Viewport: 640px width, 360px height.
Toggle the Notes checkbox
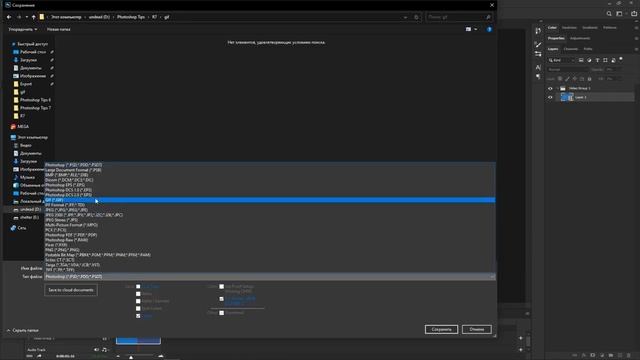[x=138, y=294]
